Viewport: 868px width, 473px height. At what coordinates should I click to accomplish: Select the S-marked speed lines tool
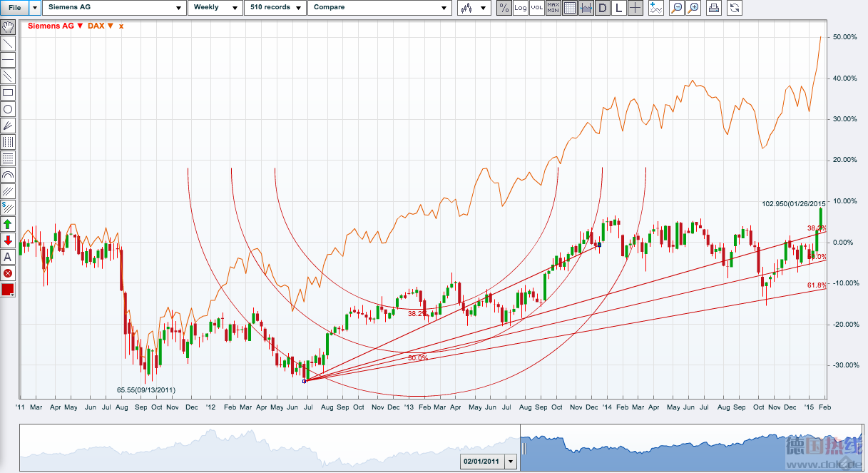pyautogui.click(x=8, y=208)
